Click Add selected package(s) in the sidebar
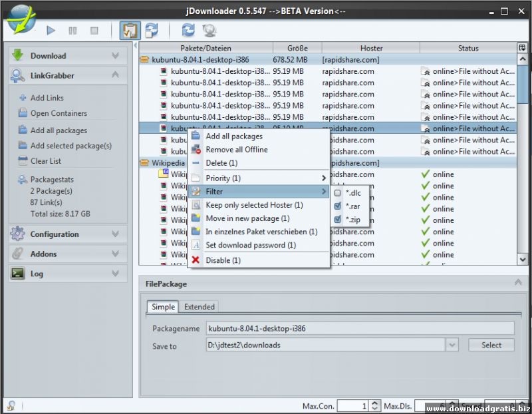Screen dimensions: 532x414 click(x=71, y=146)
